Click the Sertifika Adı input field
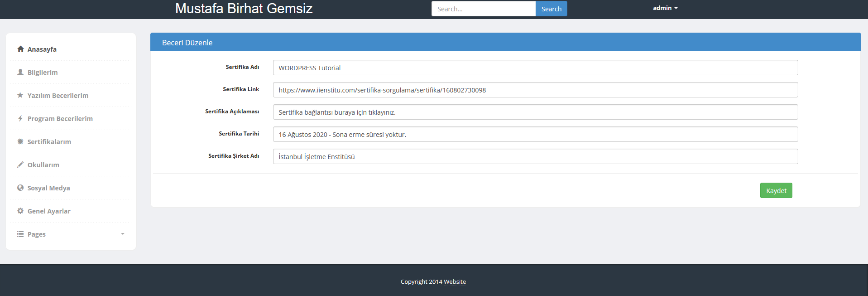This screenshot has height=296, width=868. (x=535, y=68)
